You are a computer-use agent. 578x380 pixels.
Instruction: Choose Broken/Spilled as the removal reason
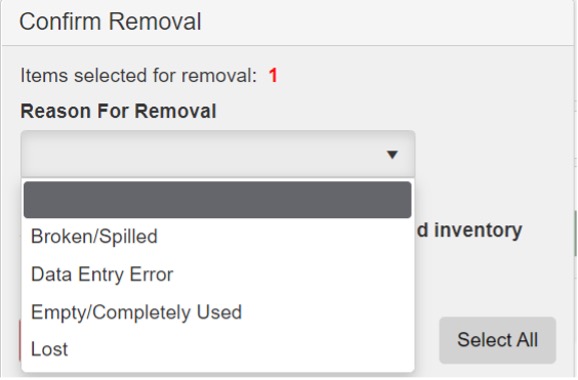click(x=94, y=237)
